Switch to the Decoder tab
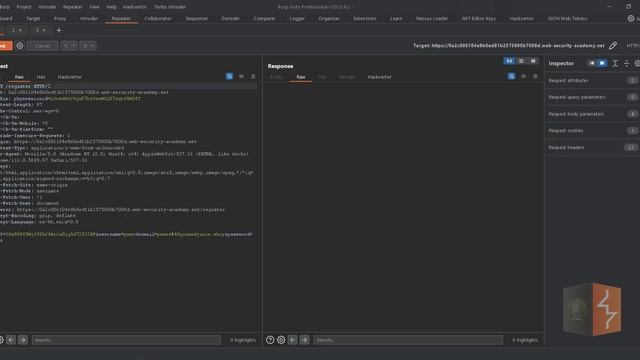This screenshot has height=360, width=640. [x=231, y=19]
